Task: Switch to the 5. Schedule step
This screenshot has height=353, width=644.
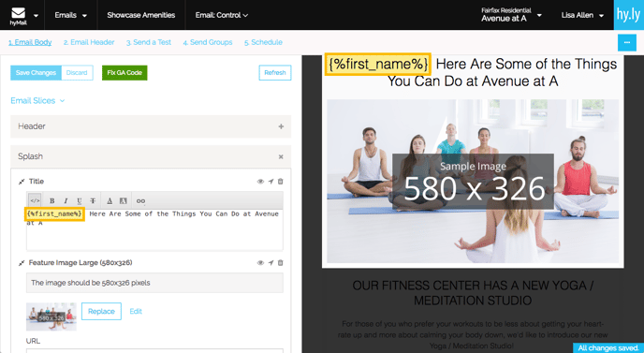Action: coord(263,42)
